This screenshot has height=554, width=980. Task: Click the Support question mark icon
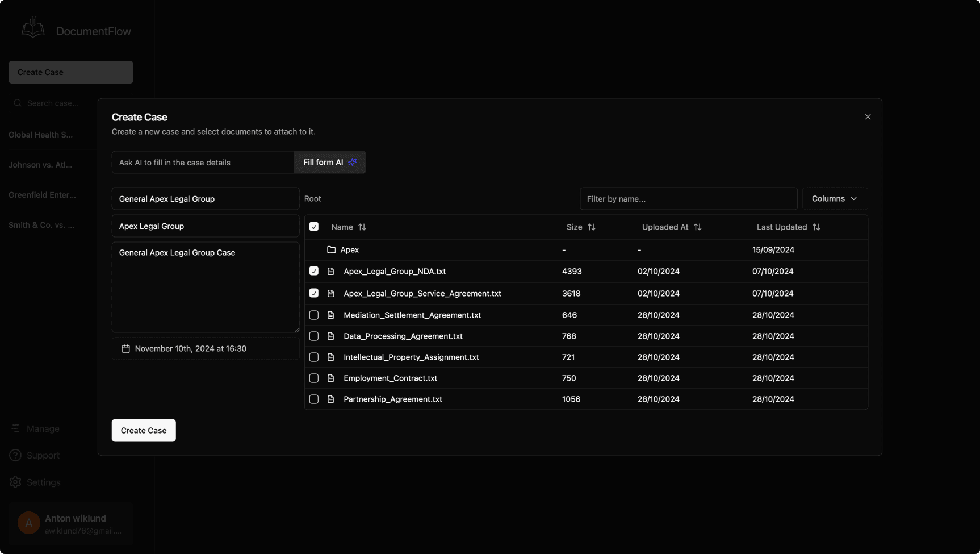(15, 455)
